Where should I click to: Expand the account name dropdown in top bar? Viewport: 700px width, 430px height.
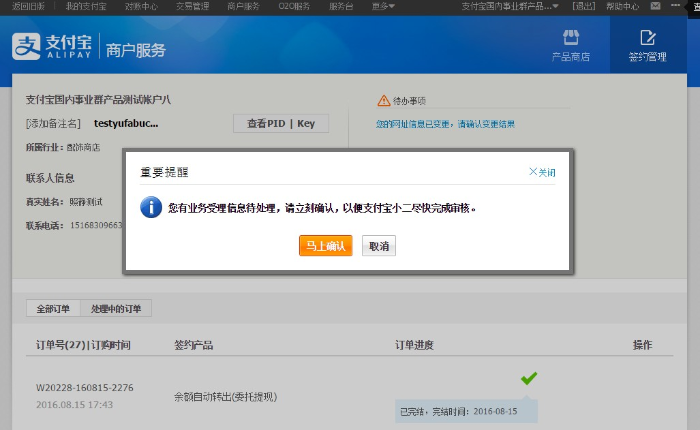coord(510,6)
